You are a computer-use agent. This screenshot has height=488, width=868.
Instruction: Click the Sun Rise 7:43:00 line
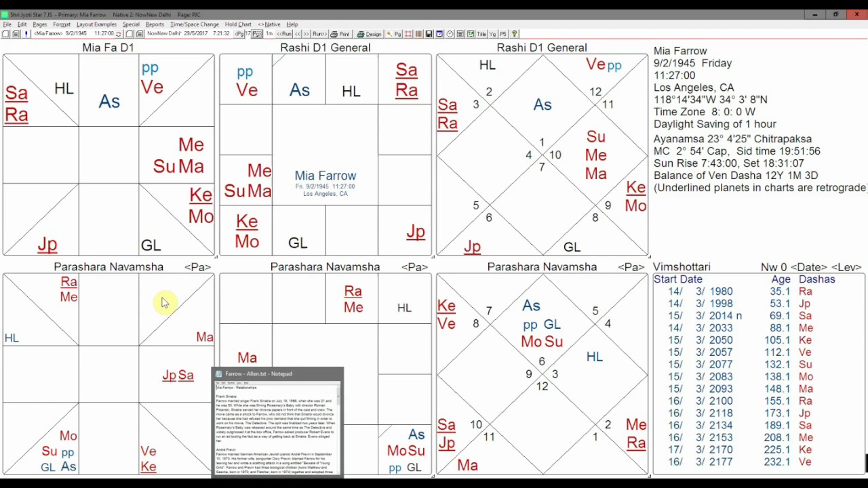[729, 163]
